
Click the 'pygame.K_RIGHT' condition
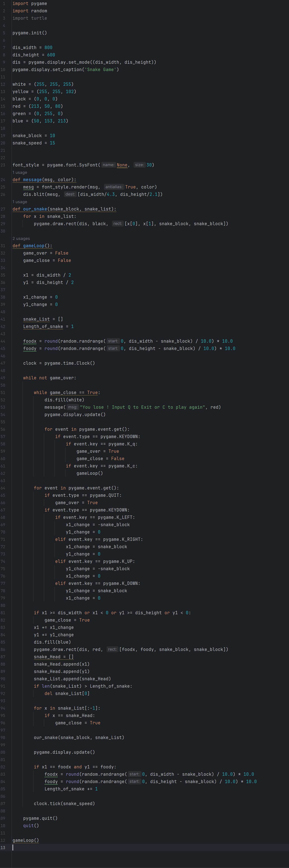tap(121, 540)
